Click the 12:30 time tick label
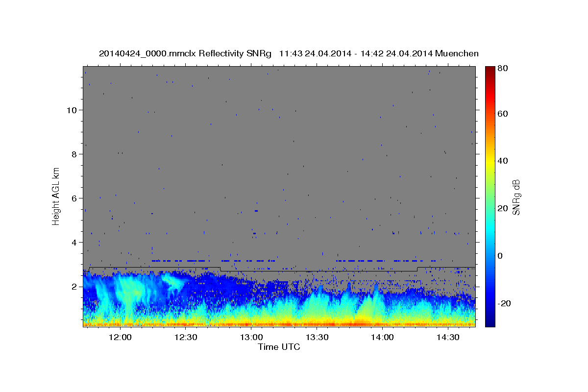 point(186,337)
